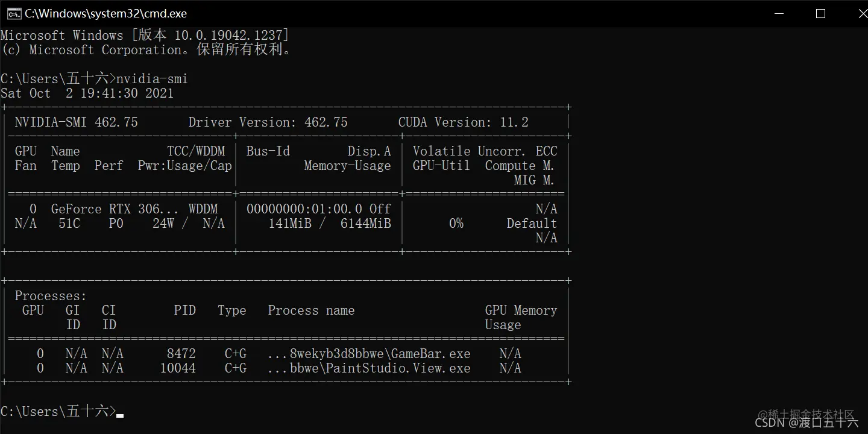
Task: Click the Process name column header
Action: [x=312, y=310]
